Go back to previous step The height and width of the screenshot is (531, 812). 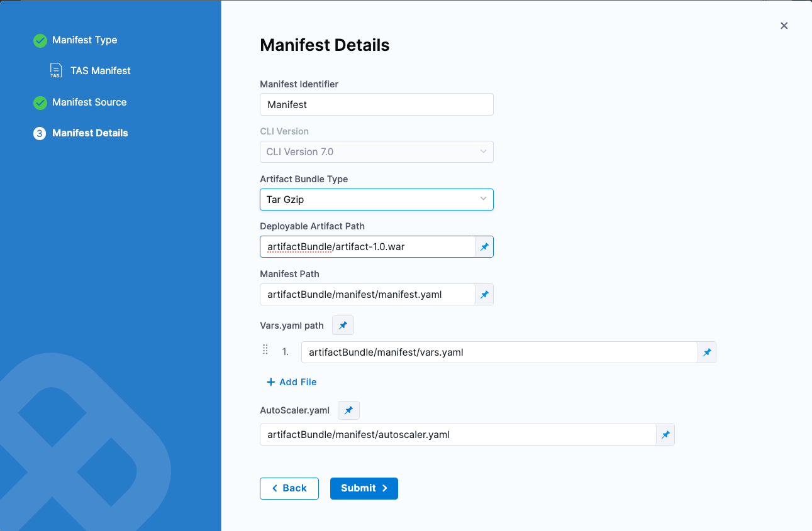click(x=289, y=488)
